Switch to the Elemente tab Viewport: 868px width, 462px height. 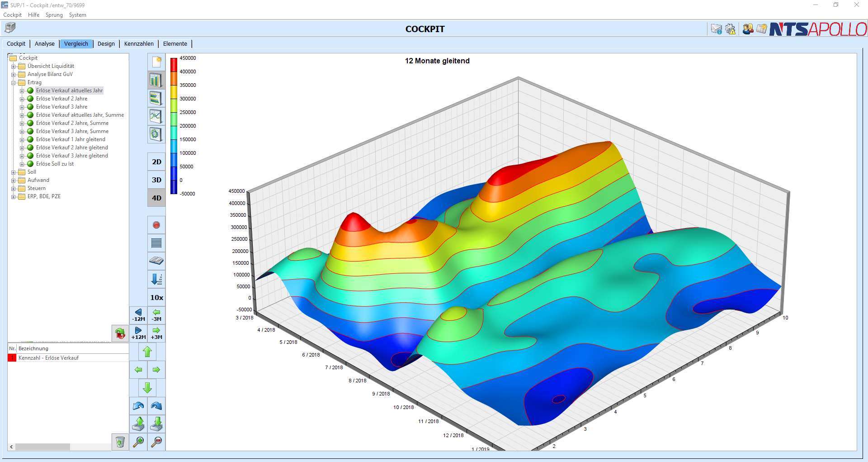[175, 44]
